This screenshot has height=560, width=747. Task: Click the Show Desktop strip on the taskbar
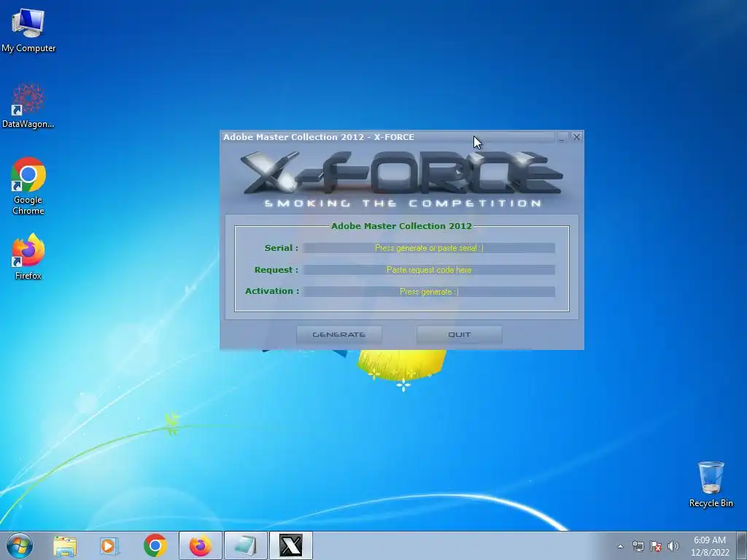pyautogui.click(x=742, y=545)
